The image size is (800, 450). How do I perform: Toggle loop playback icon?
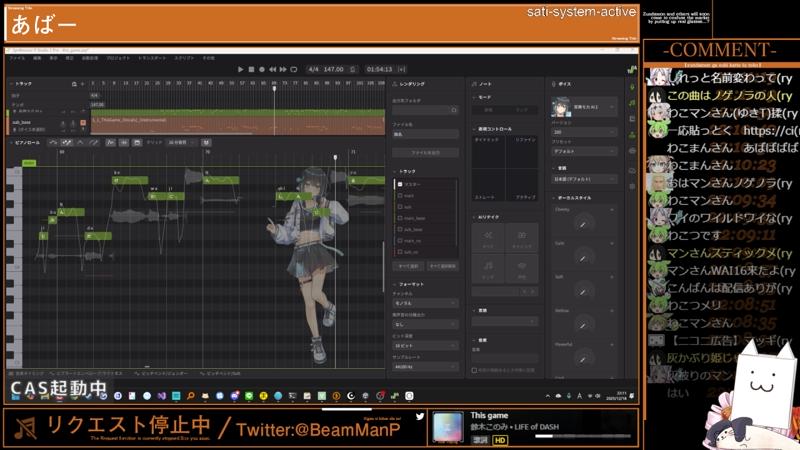[x=293, y=69]
